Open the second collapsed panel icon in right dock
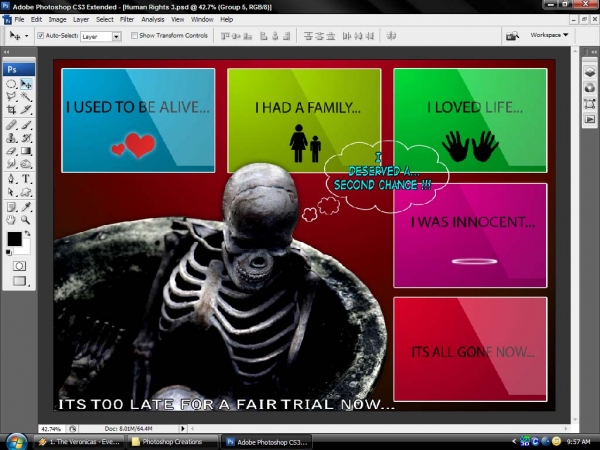600x450 pixels. pyautogui.click(x=590, y=87)
